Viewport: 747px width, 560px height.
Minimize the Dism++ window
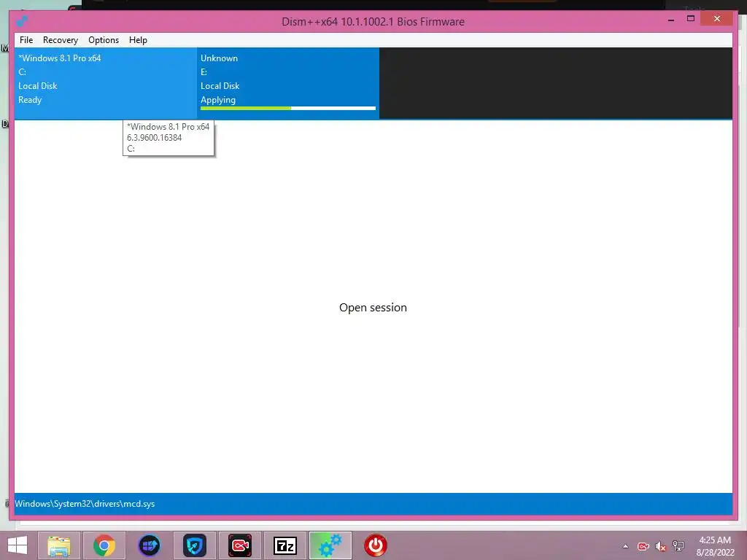click(x=671, y=20)
